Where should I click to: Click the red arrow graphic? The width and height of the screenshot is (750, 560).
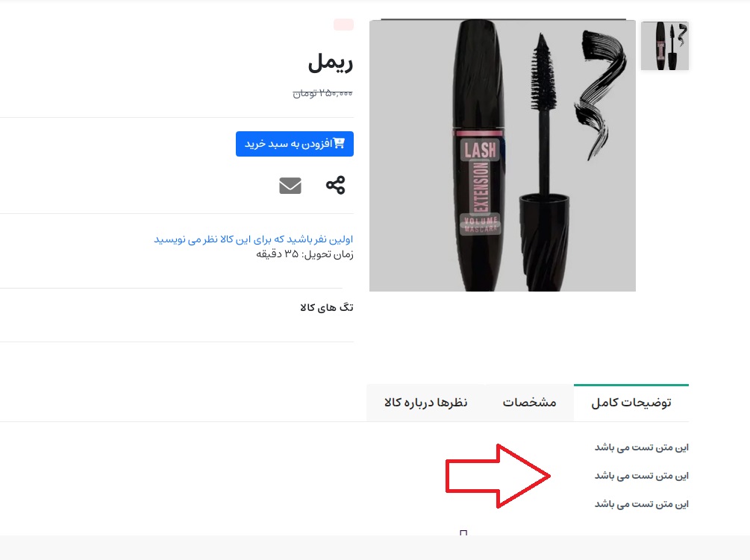(x=498, y=476)
